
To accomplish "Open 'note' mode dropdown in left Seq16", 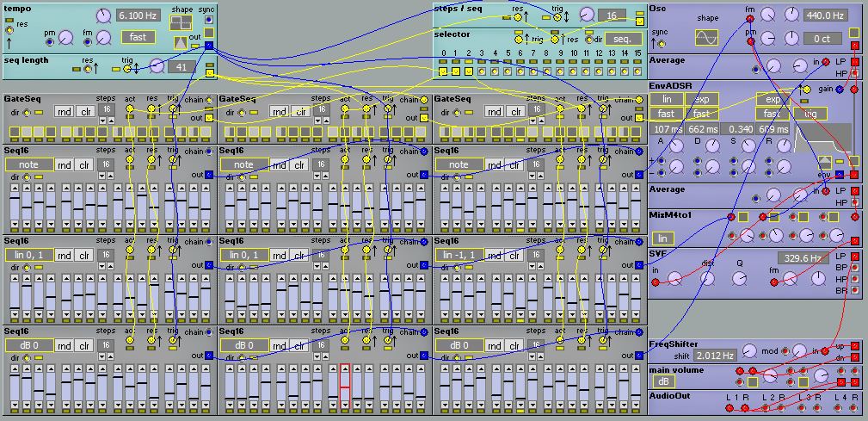I will tap(30, 165).
